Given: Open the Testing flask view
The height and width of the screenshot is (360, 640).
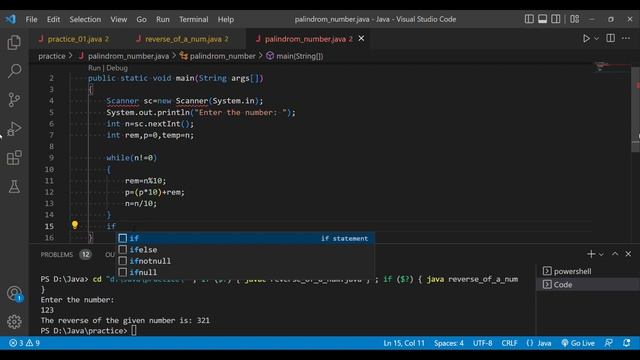Looking at the screenshot, I should pos(14,187).
